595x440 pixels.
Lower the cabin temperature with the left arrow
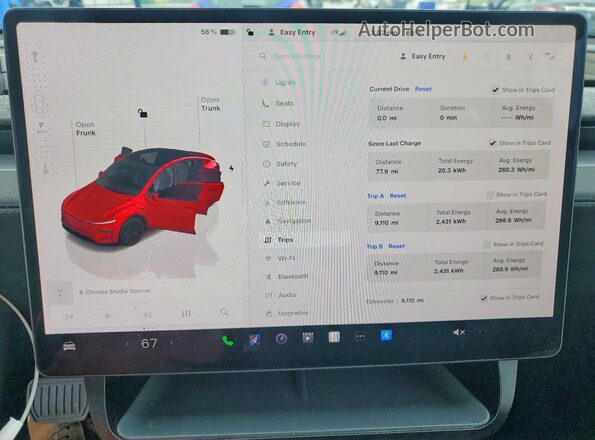127,344
